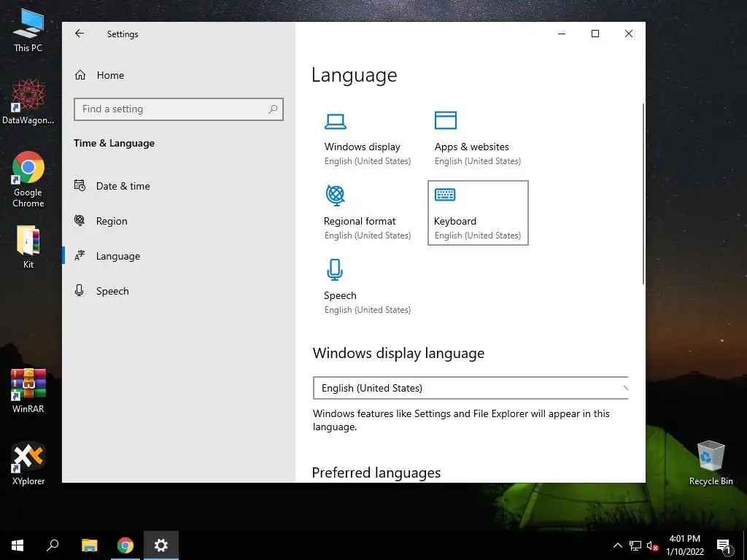Maximize the Settings window
This screenshot has width=747, height=560.
pos(595,34)
